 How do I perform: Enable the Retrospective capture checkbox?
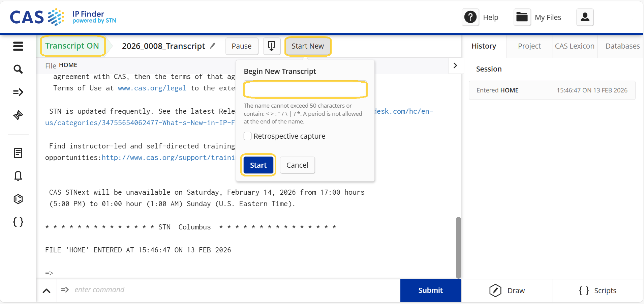pos(248,136)
